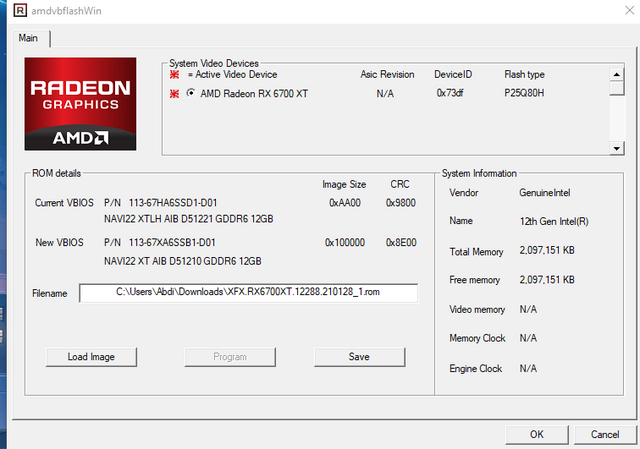The image size is (640, 449).
Task: Click the Flash type column header
Action: [x=524, y=75]
